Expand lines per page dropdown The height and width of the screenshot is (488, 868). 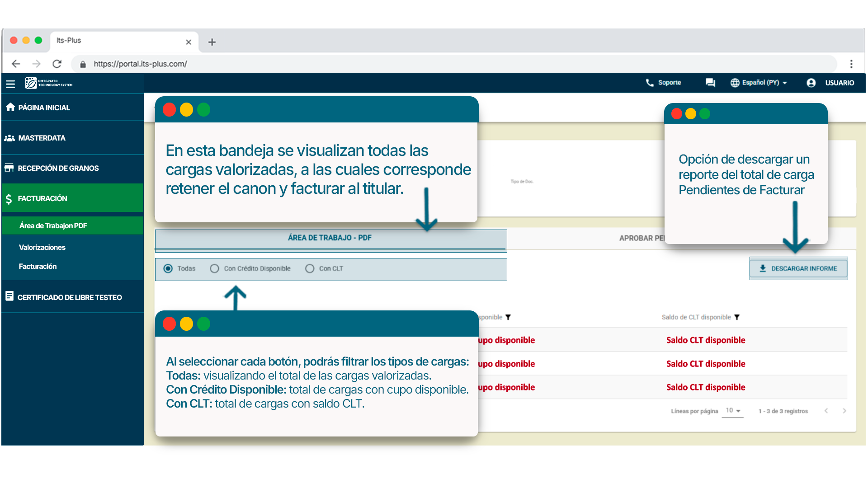coord(733,411)
